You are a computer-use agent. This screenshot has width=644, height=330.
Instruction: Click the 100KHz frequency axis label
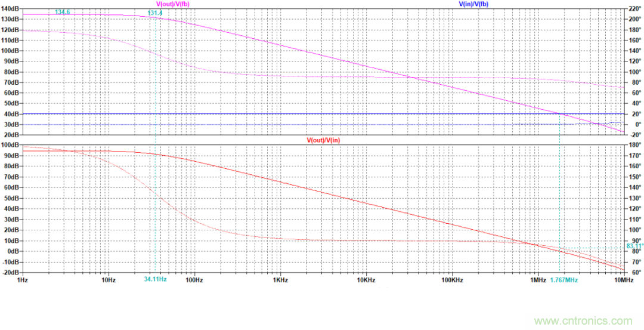[452, 279]
